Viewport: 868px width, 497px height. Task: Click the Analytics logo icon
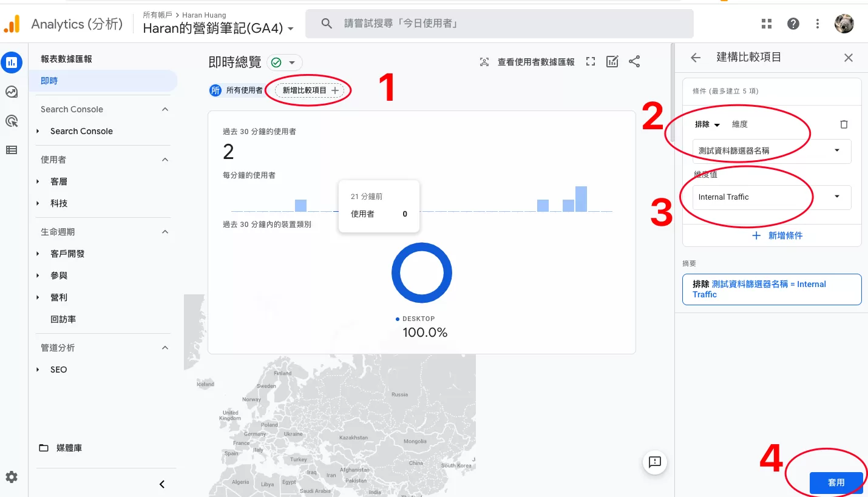point(12,24)
